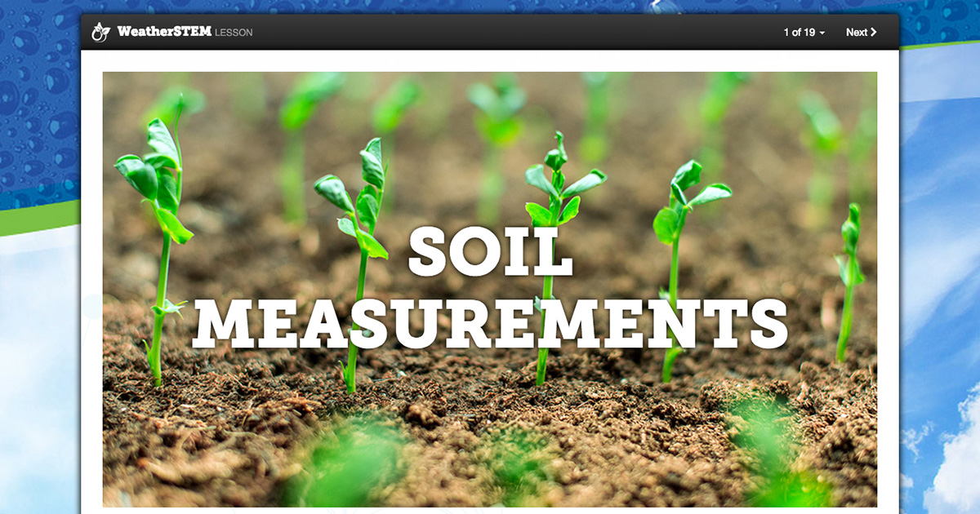The width and height of the screenshot is (980, 514).
Task: Click the circular outline of the brand icon
Action: pyautogui.click(x=97, y=36)
